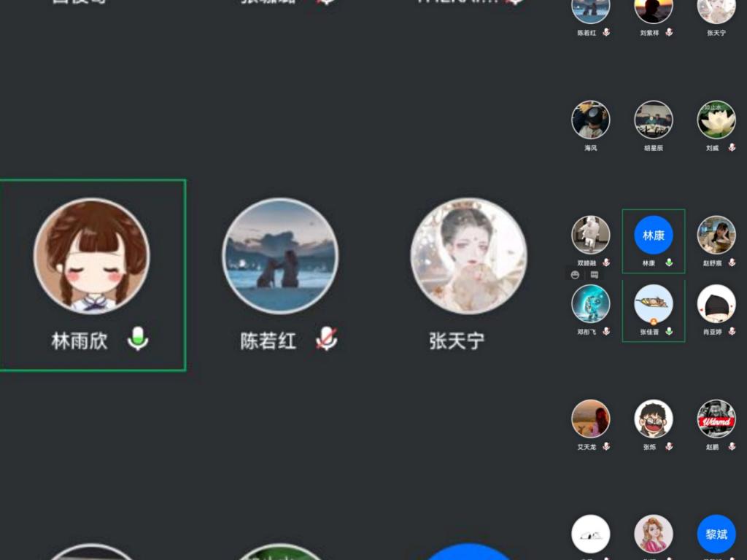Select the large 张天宁 avatar
Viewport: 747px width, 560px height.
(x=468, y=256)
